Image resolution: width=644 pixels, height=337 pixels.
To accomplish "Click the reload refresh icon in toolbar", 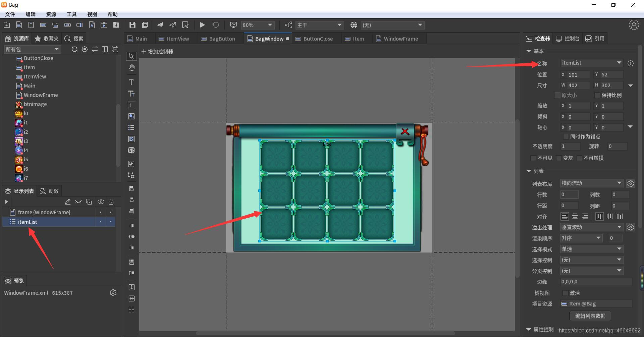I will tap(216, 25).
